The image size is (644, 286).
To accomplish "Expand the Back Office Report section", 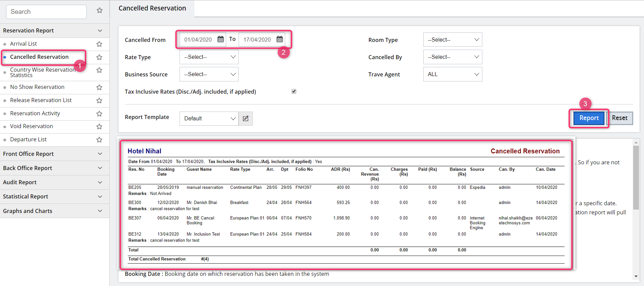I will (55, 168).
